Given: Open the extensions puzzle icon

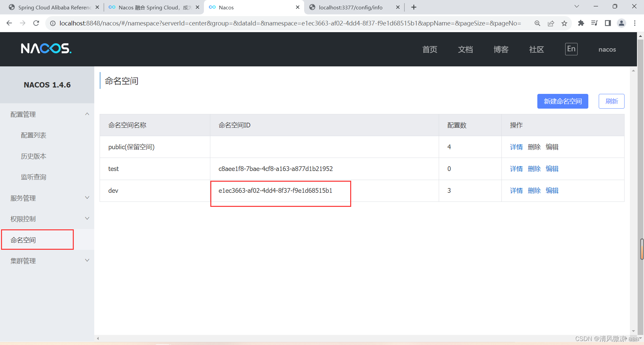Looking at the screenshot, I should [x=581, y=23].
